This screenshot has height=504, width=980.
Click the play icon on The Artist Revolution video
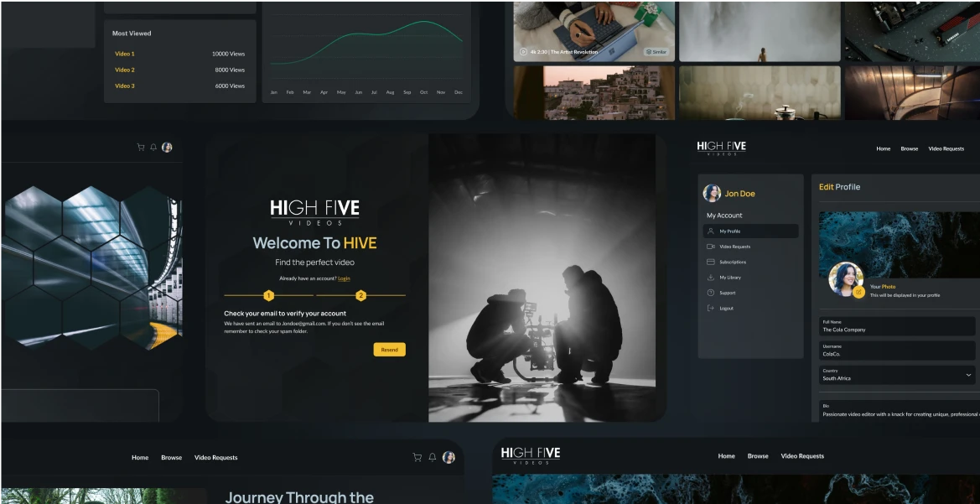pyautogui.click(x=523, y=52)
